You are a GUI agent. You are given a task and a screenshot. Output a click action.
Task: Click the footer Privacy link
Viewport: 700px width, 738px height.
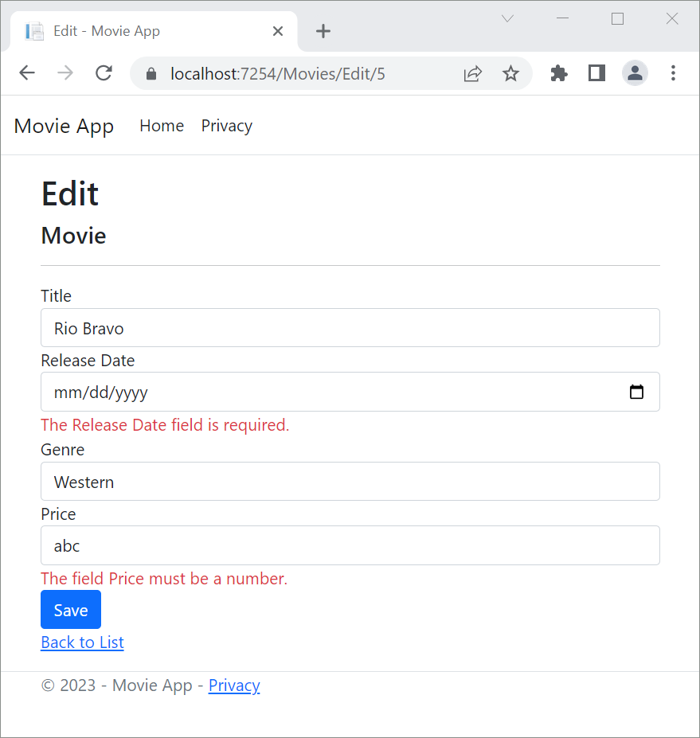tap(234, 685)
